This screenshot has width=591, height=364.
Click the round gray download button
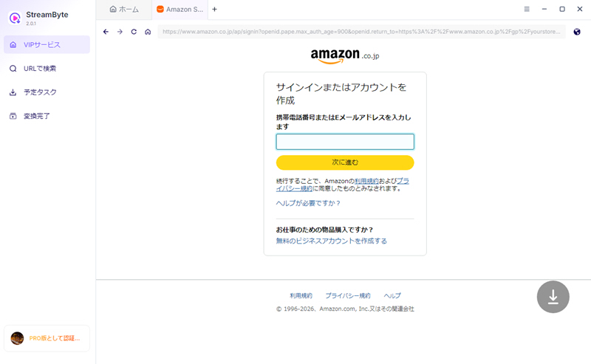553,297
